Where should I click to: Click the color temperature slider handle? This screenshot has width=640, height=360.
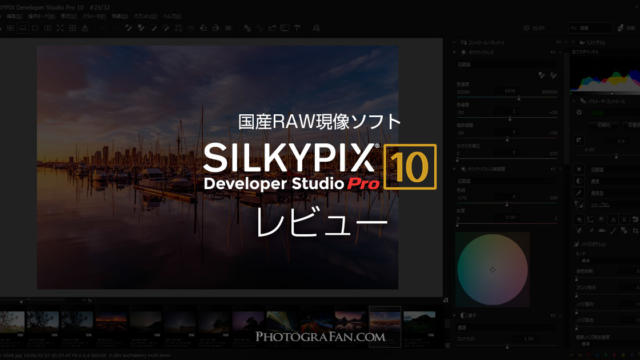(x=519, y=98)
